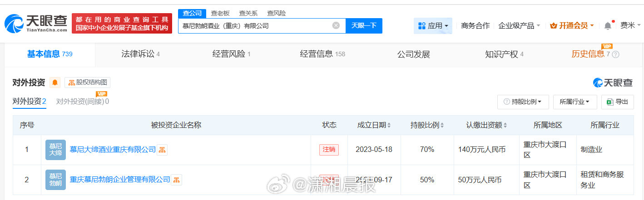Viewport: 644px width, 200px height.
Task: Open the 重庆慕尼勃朗企业管理有限公司 company link
Action: pyautogui.click(x=120, y=180)
